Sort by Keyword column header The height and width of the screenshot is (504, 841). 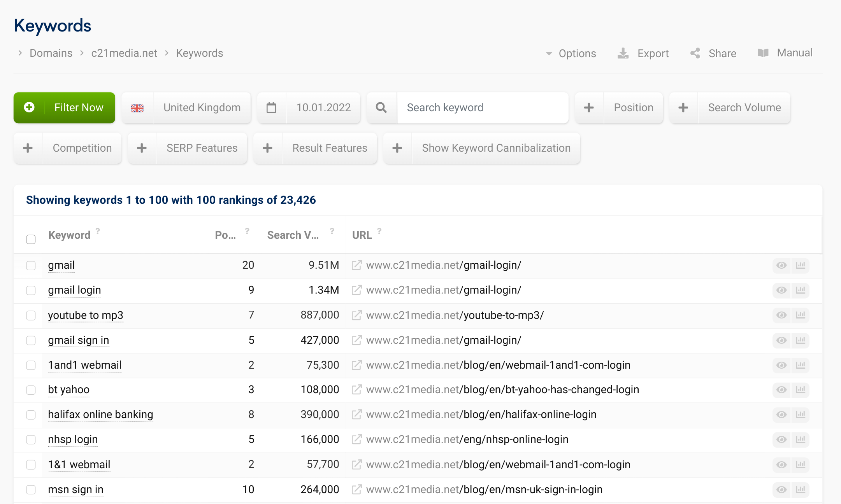coord(69,235)
